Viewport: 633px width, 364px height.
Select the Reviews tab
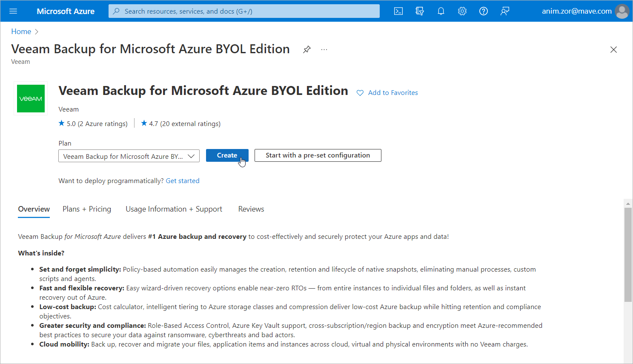pyautogui.click(x=251, y=209)
